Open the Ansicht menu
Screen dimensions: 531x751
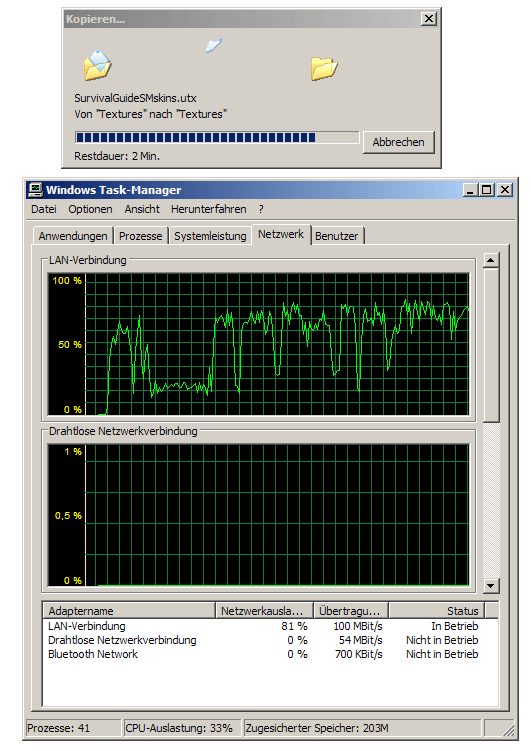[x=142, y=209]
